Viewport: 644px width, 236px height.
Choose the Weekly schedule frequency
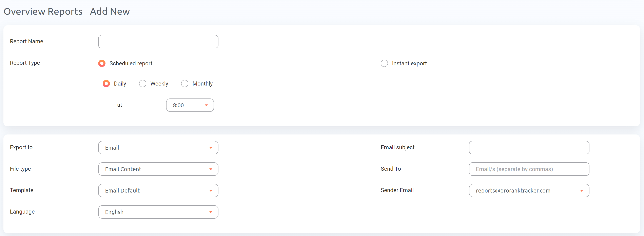click(142, 84)
